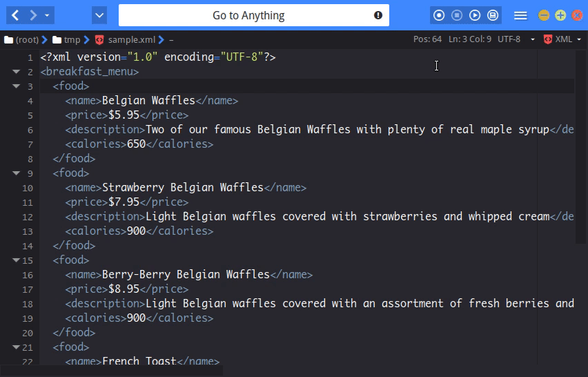The height and width of the screenshot is (377, 588).
Task: Click the dash symbol breadcrumb after sample.xml
Action: 171,40
